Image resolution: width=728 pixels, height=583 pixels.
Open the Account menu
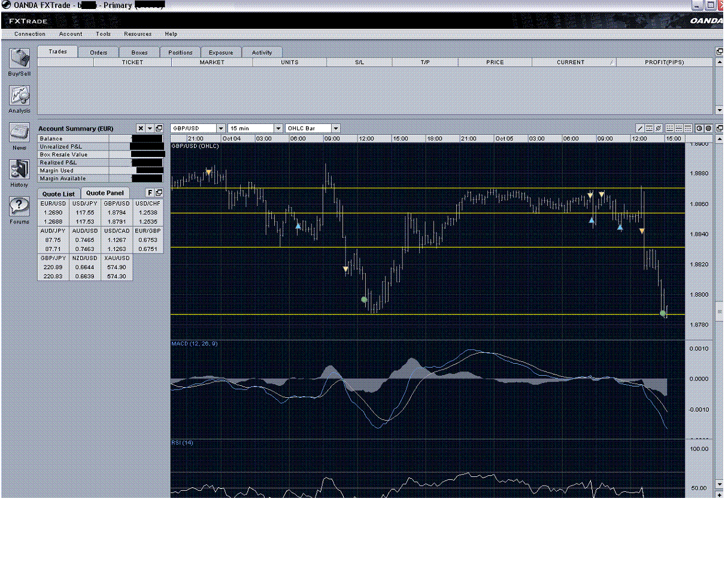click(71, 34)
